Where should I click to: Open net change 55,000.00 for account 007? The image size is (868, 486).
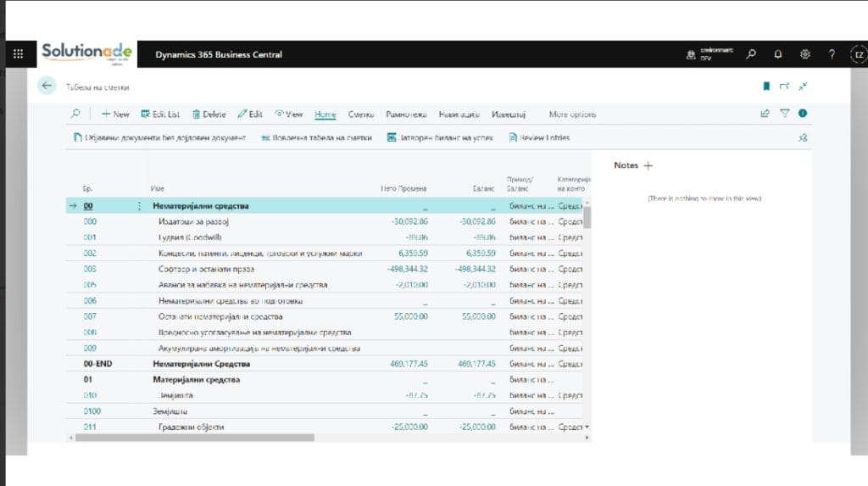tap(411, 316)
